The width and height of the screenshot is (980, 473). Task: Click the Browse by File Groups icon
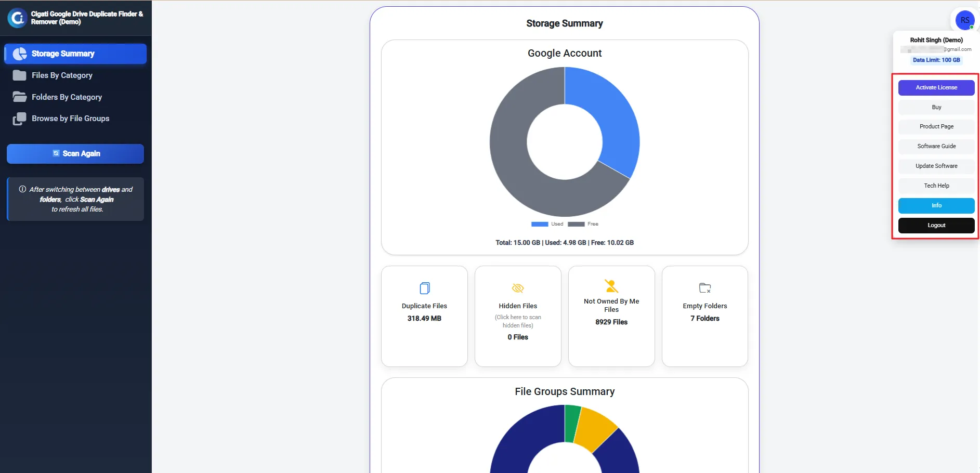(20, 119)
